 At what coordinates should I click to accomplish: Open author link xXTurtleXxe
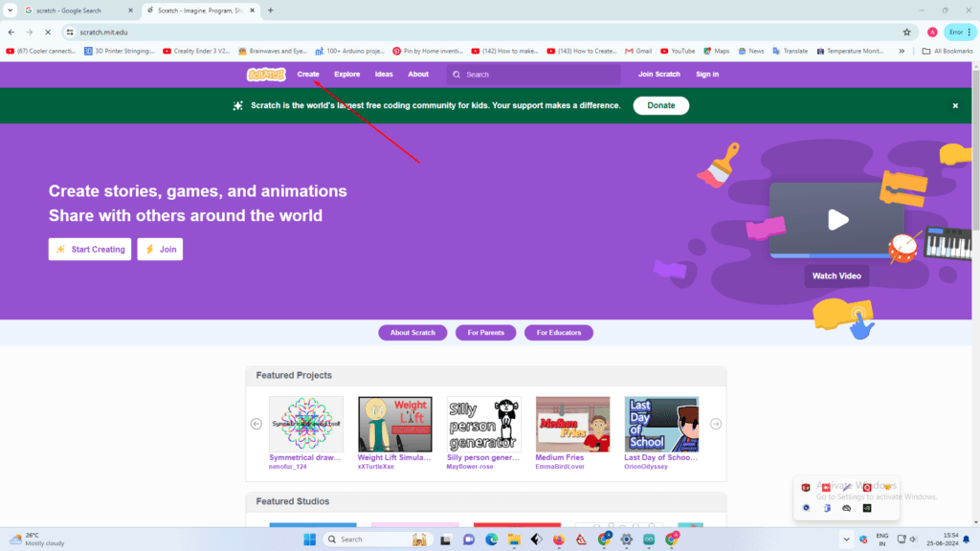375,467
